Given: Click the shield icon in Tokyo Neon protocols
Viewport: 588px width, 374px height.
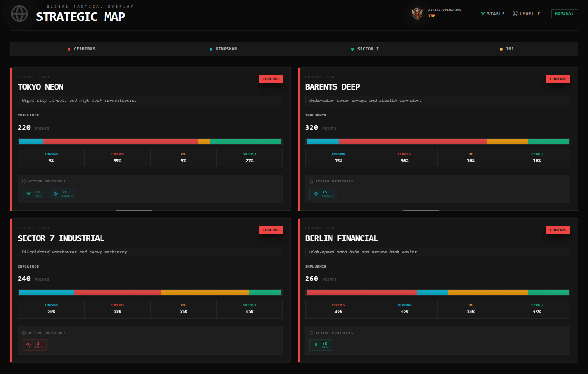Looking at the screenshot, I should point(24,182).
